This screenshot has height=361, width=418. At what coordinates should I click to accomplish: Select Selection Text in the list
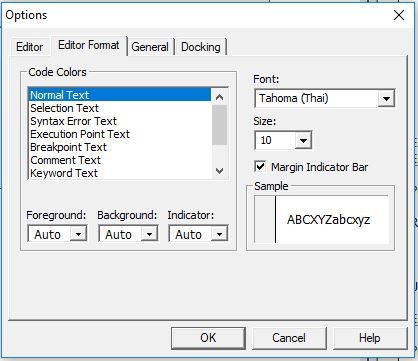click(120, 108)
